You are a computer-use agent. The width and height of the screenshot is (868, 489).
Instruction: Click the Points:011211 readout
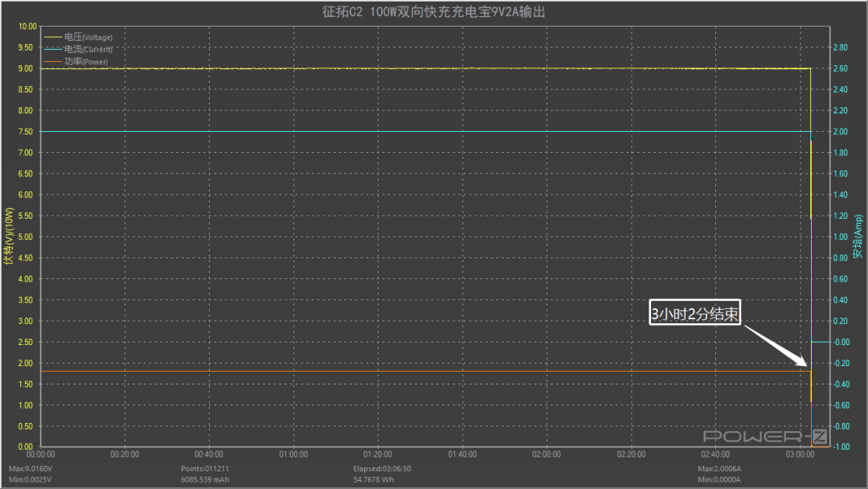pos(205,469)
